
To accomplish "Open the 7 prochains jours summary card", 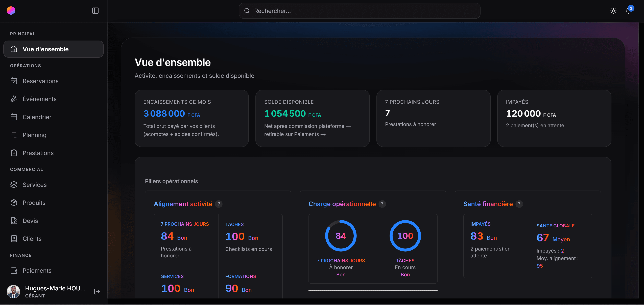I will (x=433, y=118).
